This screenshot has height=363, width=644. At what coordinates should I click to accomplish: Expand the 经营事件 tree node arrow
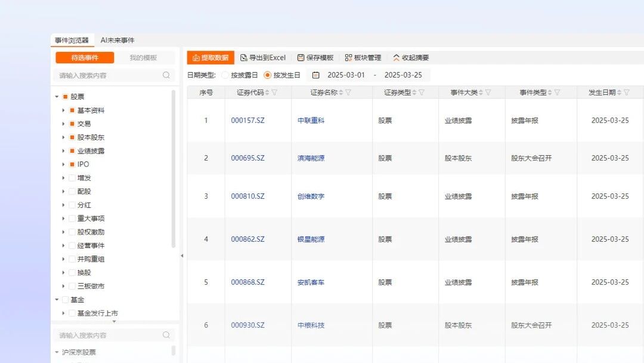(63, 245)
